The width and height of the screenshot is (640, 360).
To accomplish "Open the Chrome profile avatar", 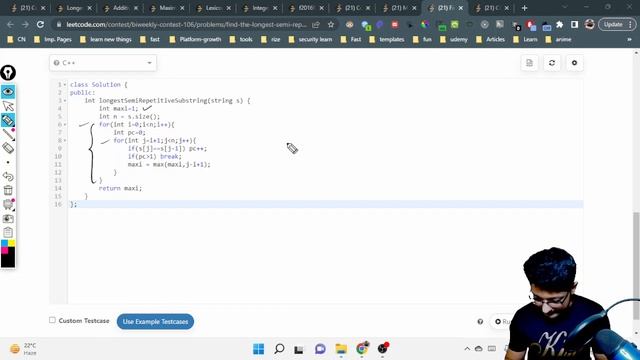I will (589, 24).
